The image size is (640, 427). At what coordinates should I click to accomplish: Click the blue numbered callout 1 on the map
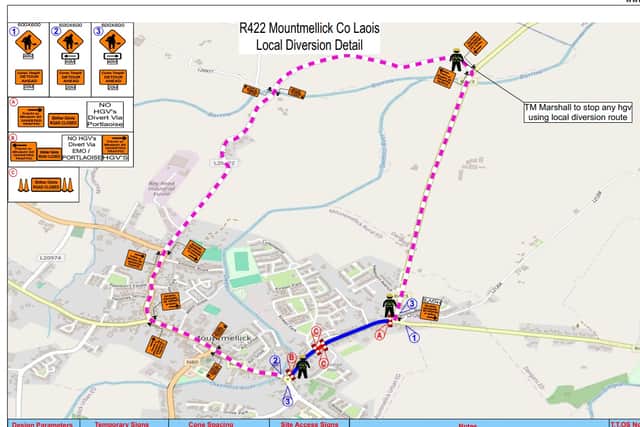pyautogui.click(x=414, y=338)
